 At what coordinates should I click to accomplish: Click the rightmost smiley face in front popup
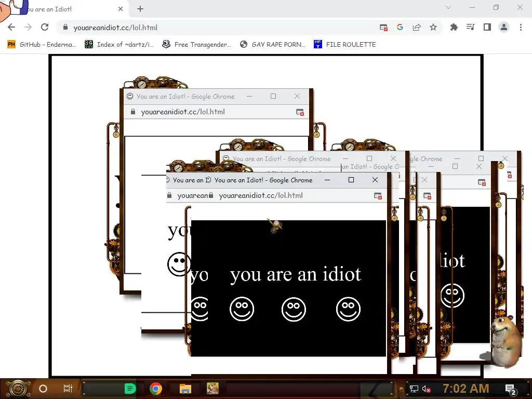point(348,309)
